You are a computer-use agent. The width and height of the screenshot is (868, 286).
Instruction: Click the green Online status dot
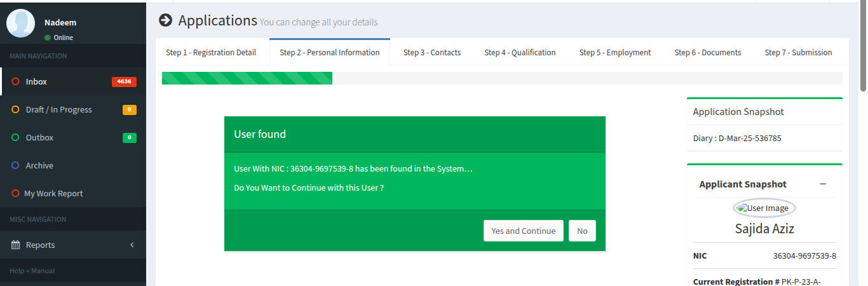pos(48,37)
